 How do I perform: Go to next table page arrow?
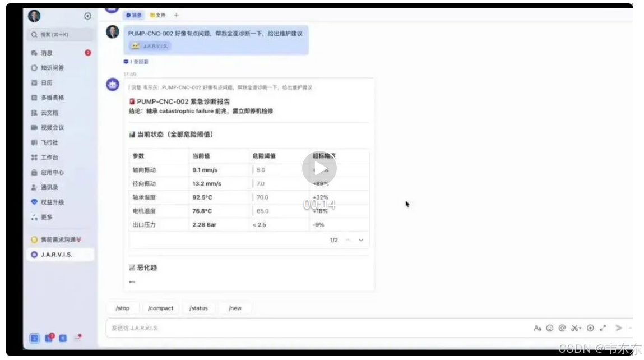361,240
